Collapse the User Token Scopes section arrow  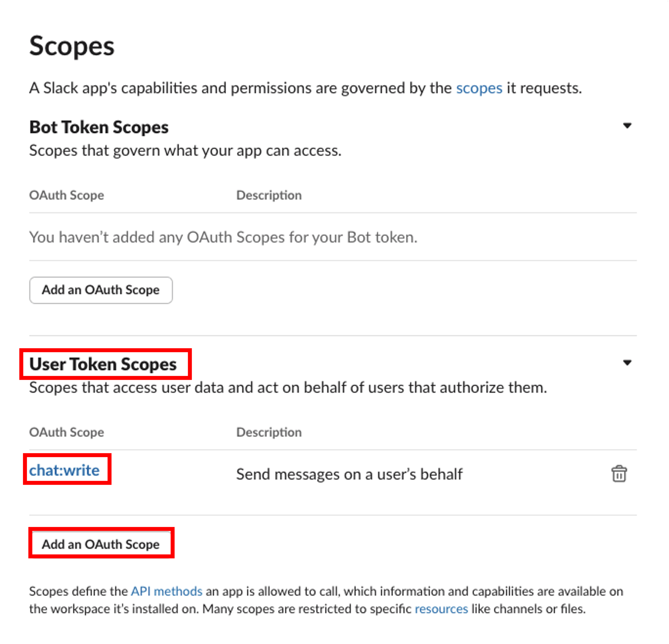(627, 362)
